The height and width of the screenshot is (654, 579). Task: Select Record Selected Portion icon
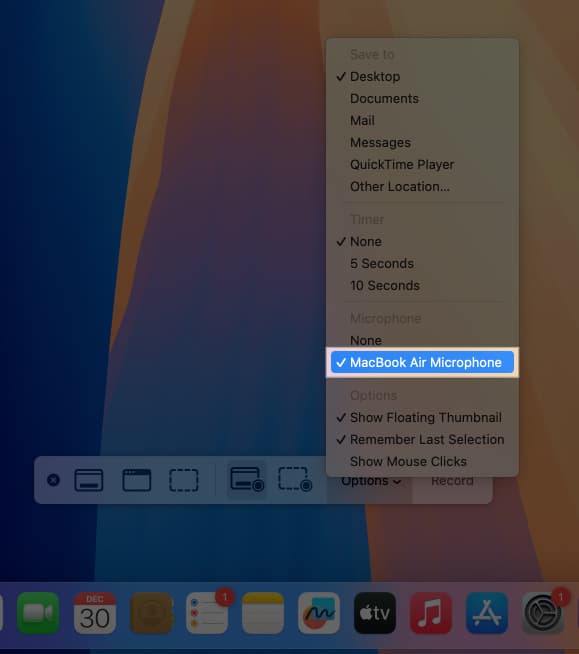pyautogui.click(x=295, y=479)
